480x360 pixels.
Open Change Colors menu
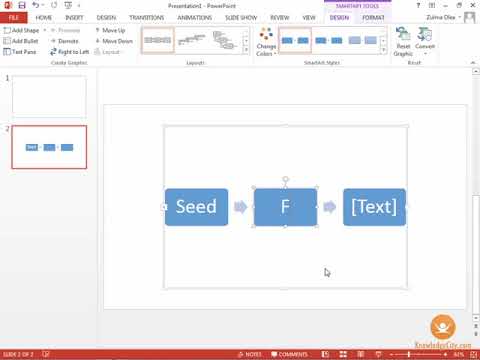(266, 42)
